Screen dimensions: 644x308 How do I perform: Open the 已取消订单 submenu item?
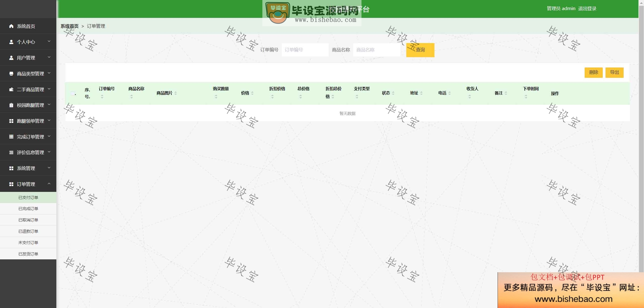point(28,220)
